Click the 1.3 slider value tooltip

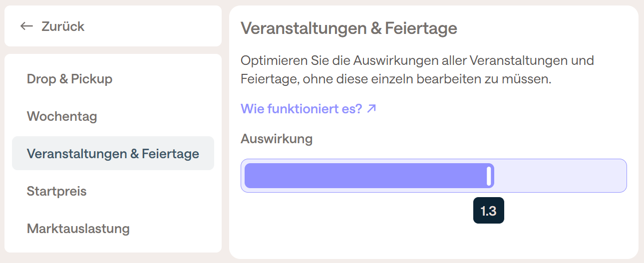click(488, 211)
